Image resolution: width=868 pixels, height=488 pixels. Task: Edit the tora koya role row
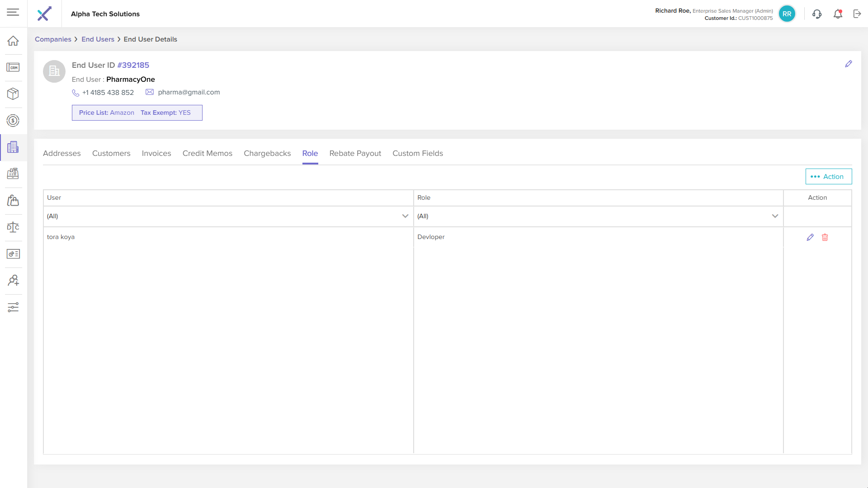click(810, 237)
